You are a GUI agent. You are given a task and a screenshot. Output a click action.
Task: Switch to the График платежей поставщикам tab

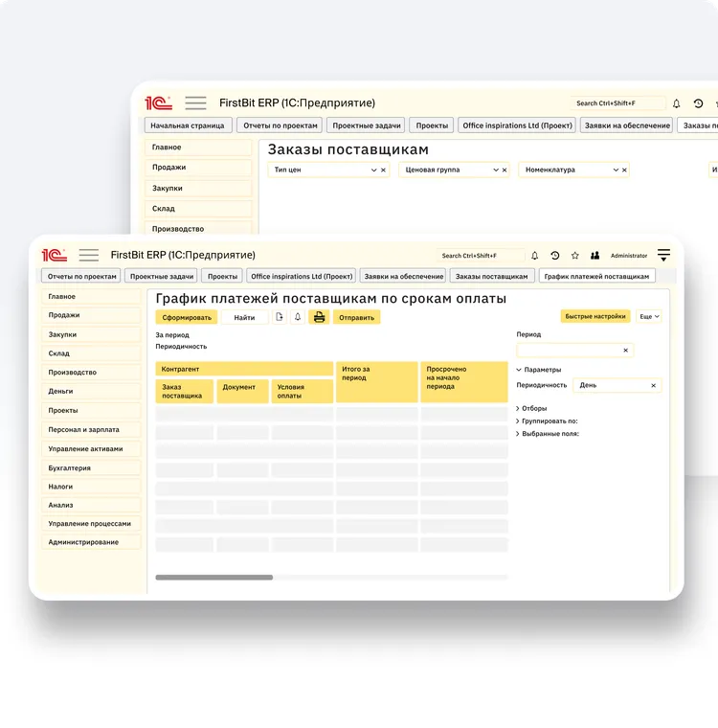(x=596, y=276)
